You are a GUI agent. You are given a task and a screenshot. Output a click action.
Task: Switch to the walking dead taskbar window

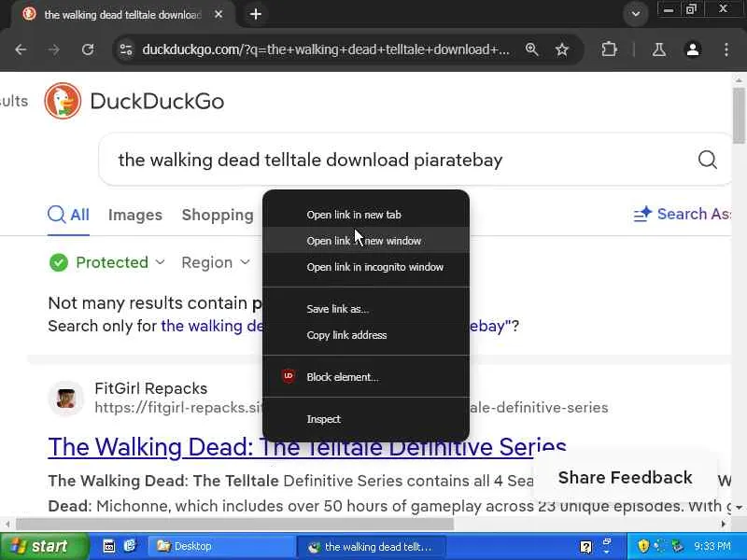pos(372,546)
